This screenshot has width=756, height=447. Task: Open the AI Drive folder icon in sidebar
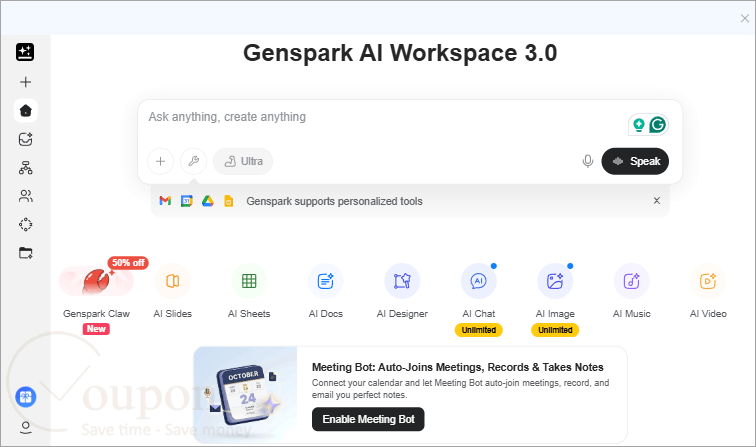pyautogui.click(x=26, y=253)
